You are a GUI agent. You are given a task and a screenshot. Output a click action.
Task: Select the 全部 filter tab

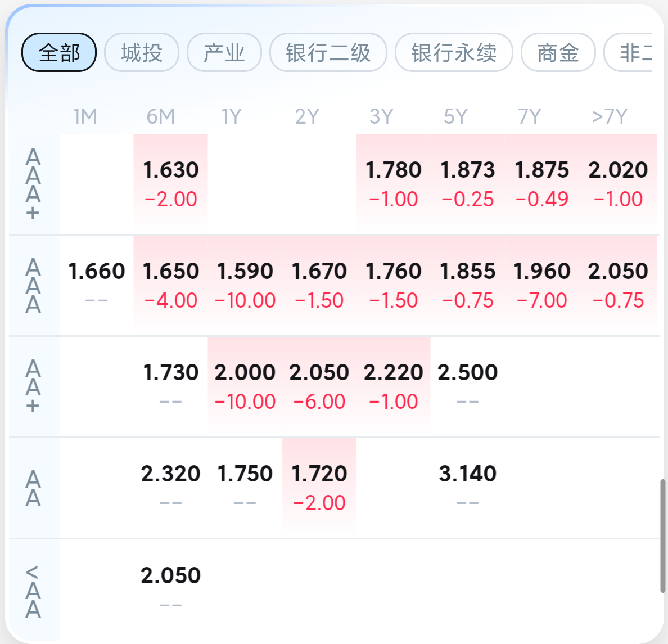coord(59,52)
